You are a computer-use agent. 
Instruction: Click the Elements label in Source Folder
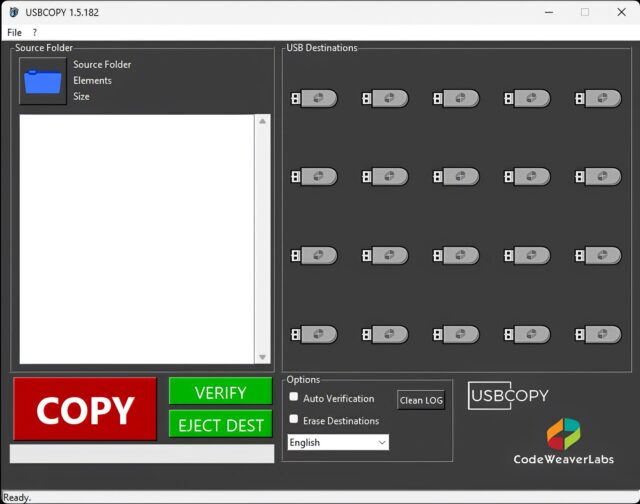click(x=92, y=80)
